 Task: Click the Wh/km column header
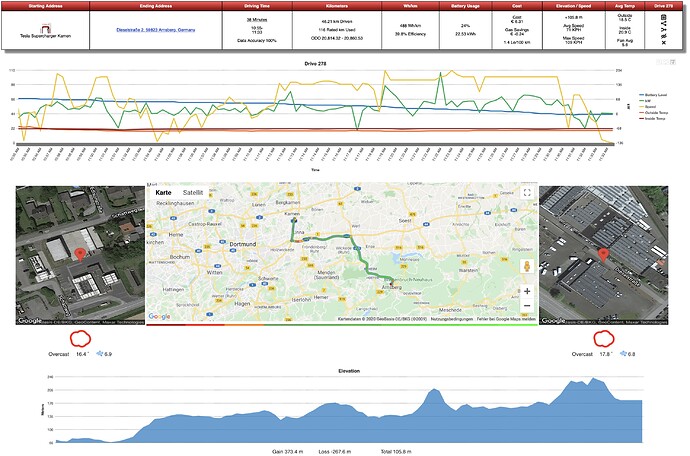pyautogui.click(x=411, y=6)
